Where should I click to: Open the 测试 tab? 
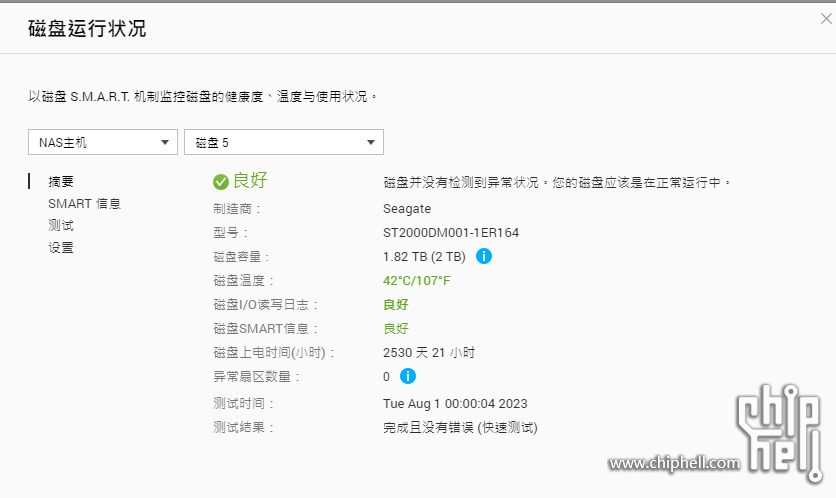[61, 226]
